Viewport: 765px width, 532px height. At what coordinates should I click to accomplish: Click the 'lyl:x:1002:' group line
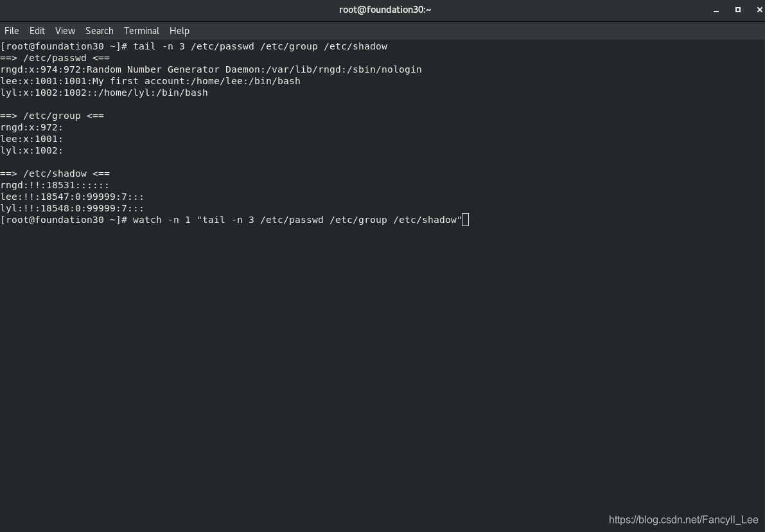(x=31, y=150)
